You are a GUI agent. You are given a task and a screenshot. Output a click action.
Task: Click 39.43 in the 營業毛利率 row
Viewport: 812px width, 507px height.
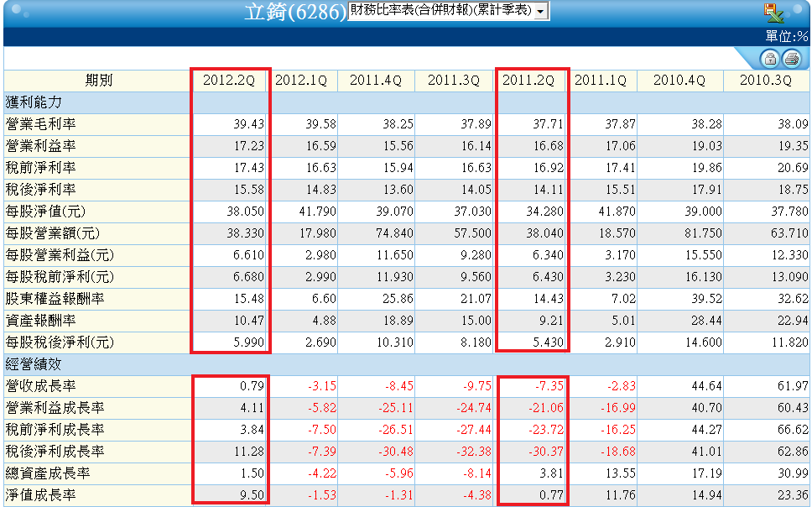[248, 124]
